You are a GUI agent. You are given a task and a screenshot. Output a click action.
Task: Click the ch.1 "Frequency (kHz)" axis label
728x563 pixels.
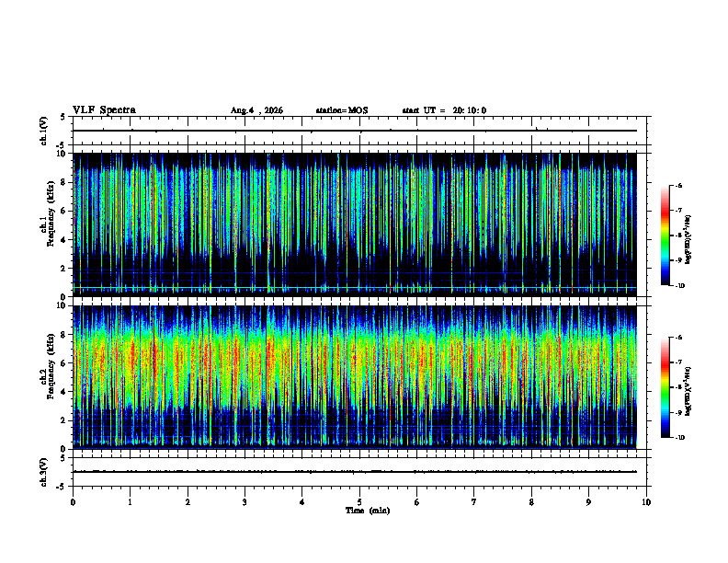click(x=51, y=213)
